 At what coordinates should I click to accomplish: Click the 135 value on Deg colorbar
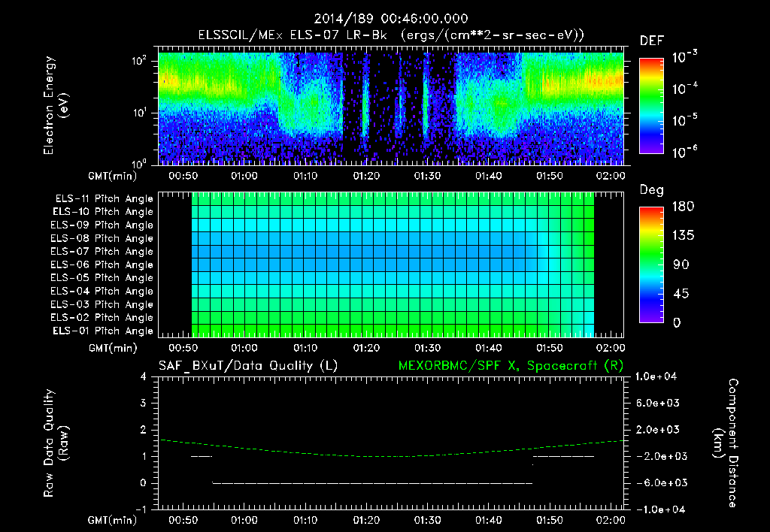coord(683,236)
